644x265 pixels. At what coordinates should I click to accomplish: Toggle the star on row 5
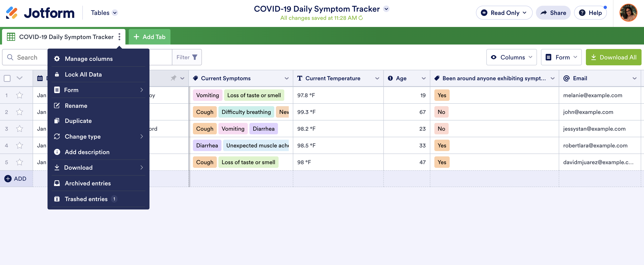20,162
